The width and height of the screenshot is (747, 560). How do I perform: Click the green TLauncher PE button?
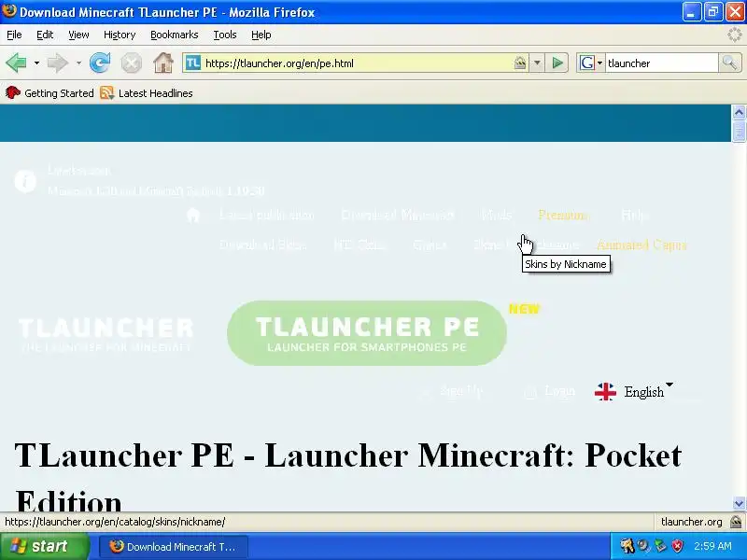[x=367, y=333]
